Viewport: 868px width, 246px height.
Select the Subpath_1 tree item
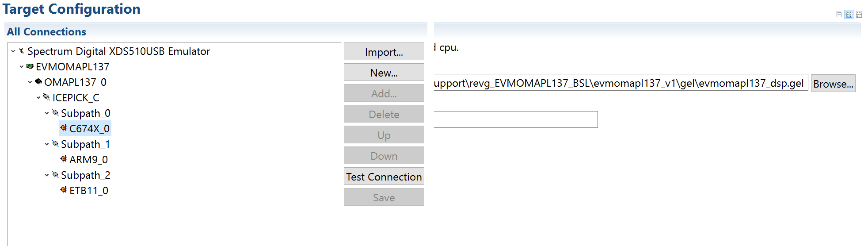pyautogui.click(x=85, y=144)
